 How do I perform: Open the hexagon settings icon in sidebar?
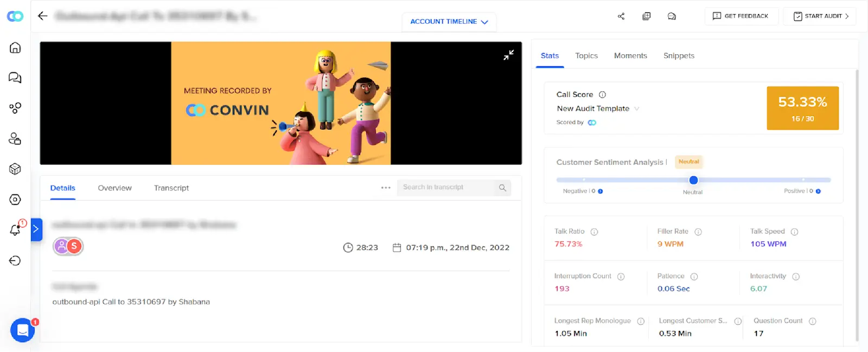[15, 200]
